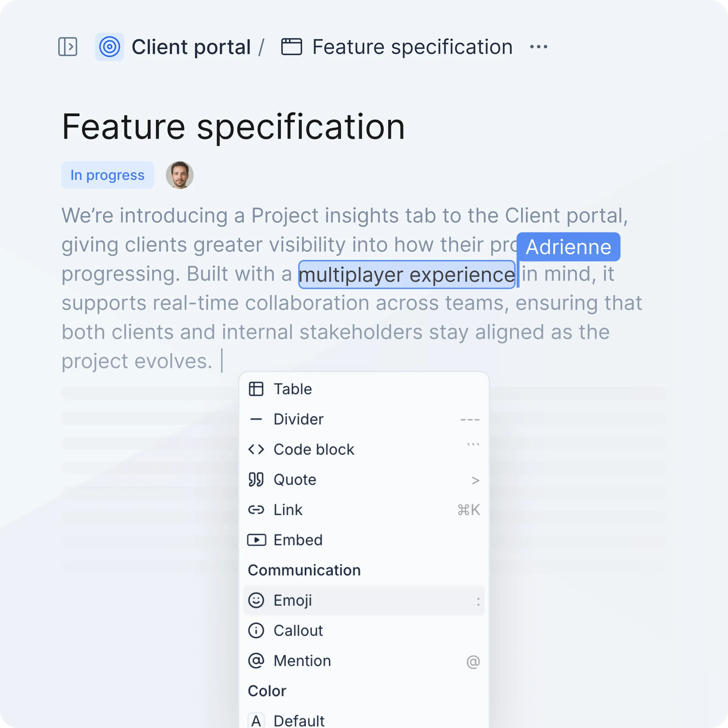Click the In progress status badge
This screenshot has width=728, height=728.
[107, 175]
